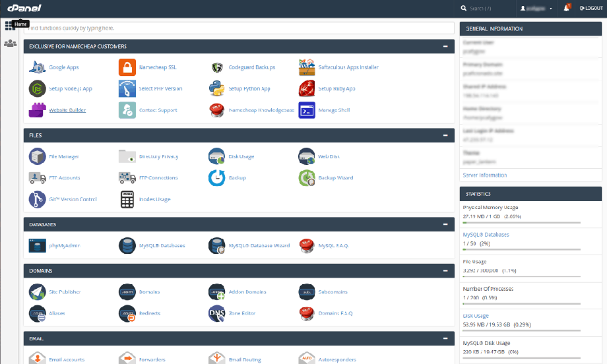This screenshot has height=364, width=607.
Task: Open the Setup Ruby App icon
Action: coord(307,88)
